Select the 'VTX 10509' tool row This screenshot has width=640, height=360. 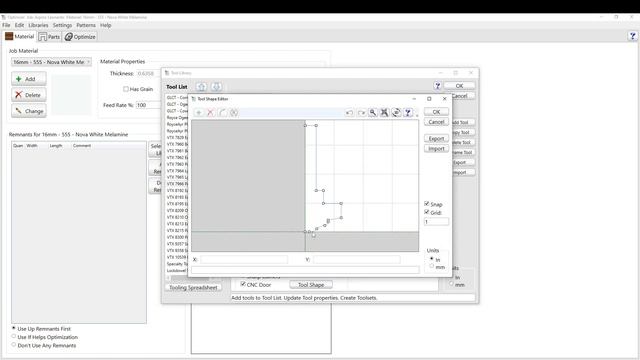(x=177, y=257)
